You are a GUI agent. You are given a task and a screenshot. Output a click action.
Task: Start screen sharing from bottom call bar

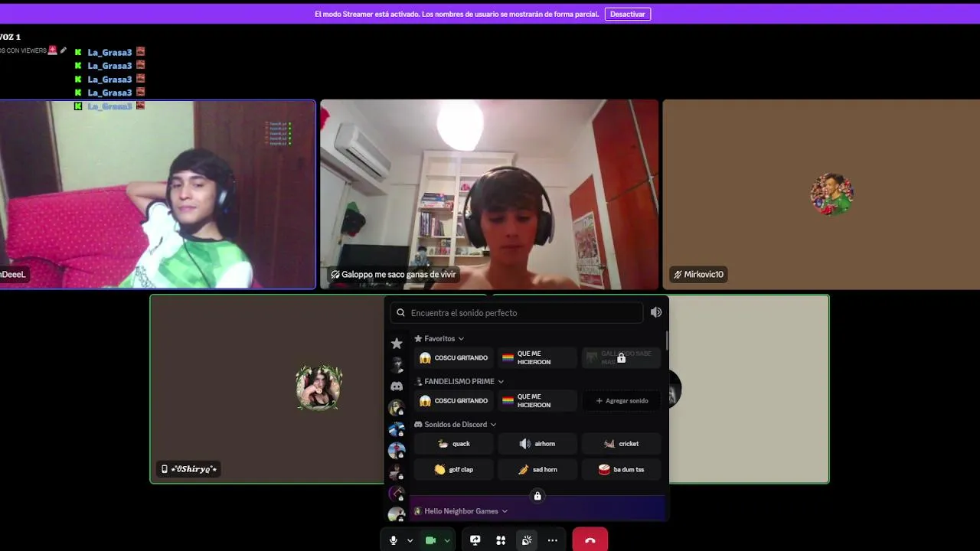[x=475, y=540]
